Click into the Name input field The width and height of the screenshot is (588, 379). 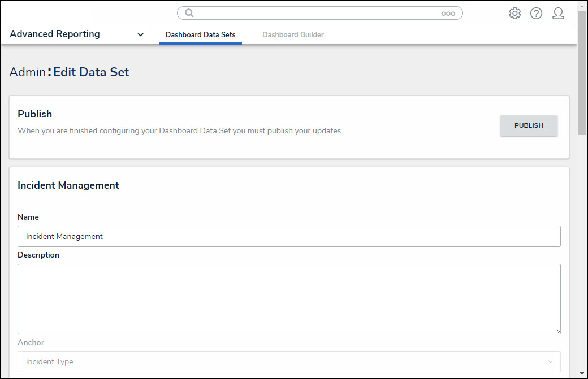[289, 237]
